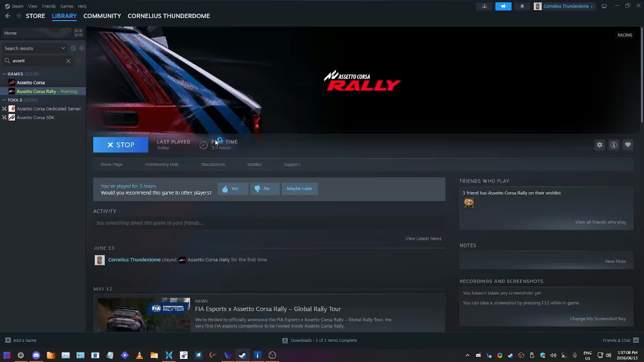Image resolution: width=644 pixels, height=362 pixels.
Task: Click the RACING genre tag
Action: pyautogui.click(x=625, y=35)
